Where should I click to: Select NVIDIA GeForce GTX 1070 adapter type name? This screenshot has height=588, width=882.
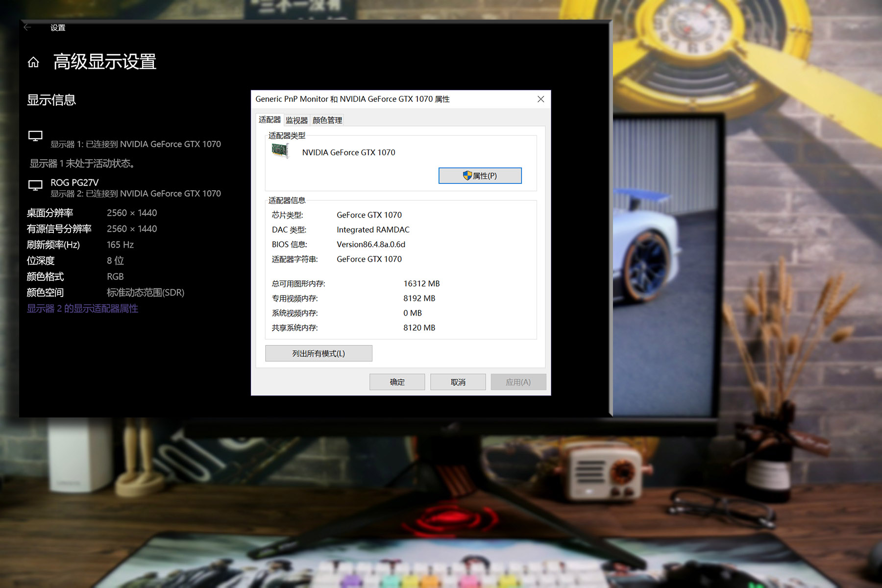point(348,152)
